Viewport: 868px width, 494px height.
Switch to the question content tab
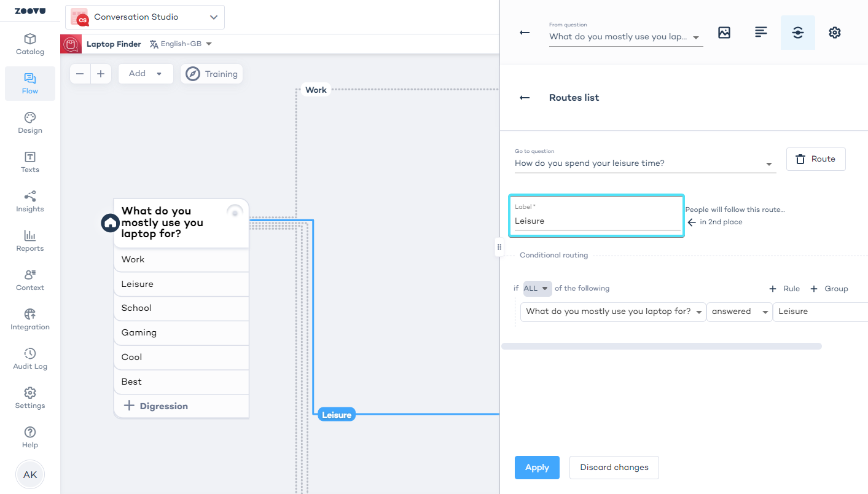click(x=760, y=33)
